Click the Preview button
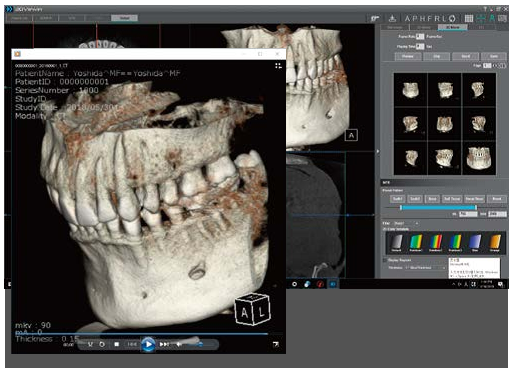Screen dimensions: 512x371 pyautogui.click(x=408, y=56)
